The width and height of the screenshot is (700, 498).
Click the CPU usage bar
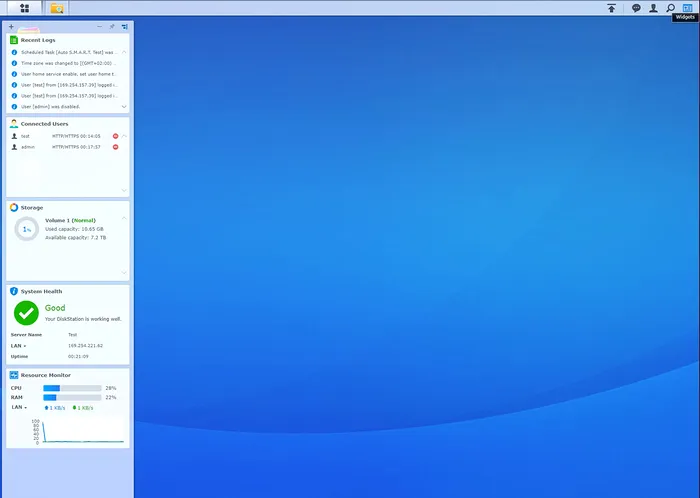tap(72, 388)
